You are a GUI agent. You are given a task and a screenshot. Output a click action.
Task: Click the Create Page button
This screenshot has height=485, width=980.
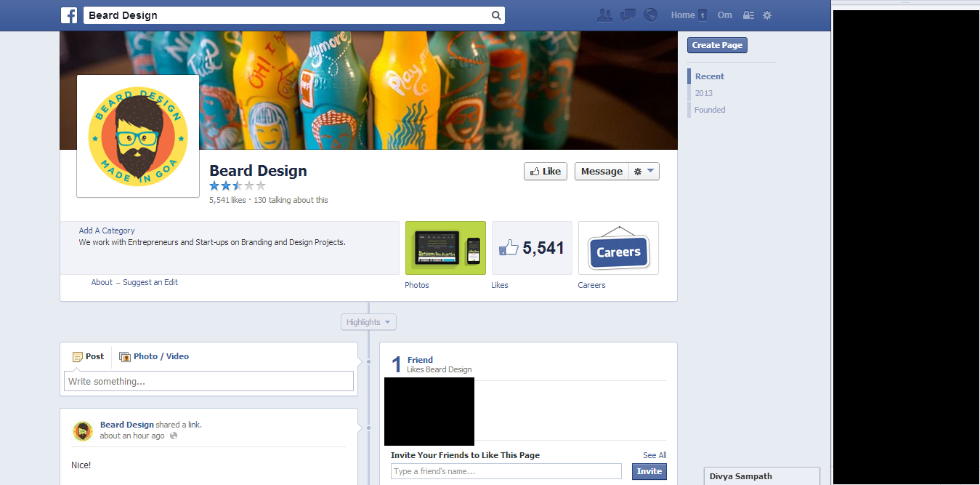(x=716, y=44)
